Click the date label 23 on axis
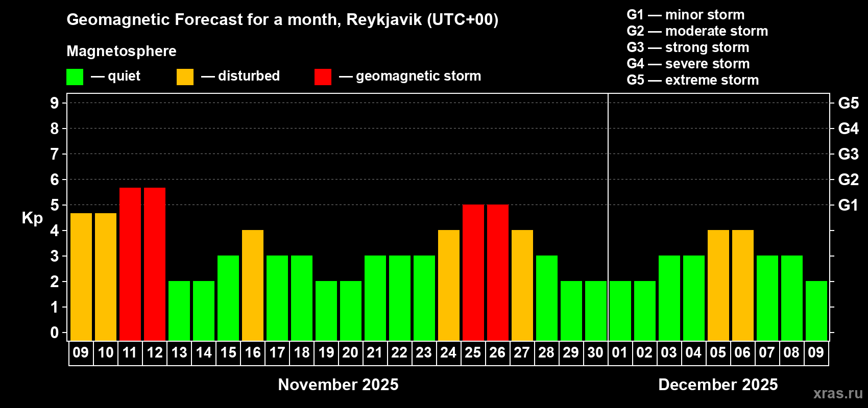 [424, 353]
